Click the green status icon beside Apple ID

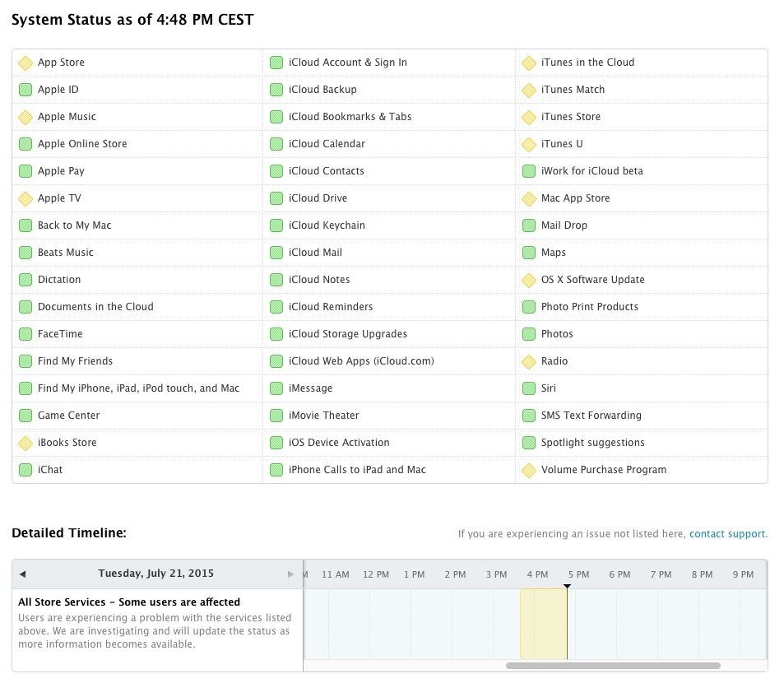pyautogui.click(x=25, y=90)
